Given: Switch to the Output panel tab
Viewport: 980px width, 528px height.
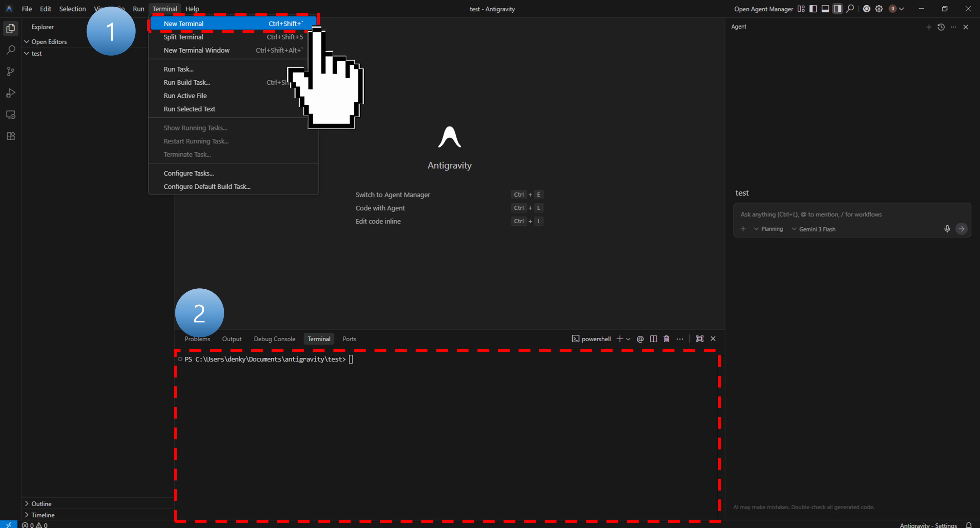Looking at the screenshot, I should pos(232,339).
